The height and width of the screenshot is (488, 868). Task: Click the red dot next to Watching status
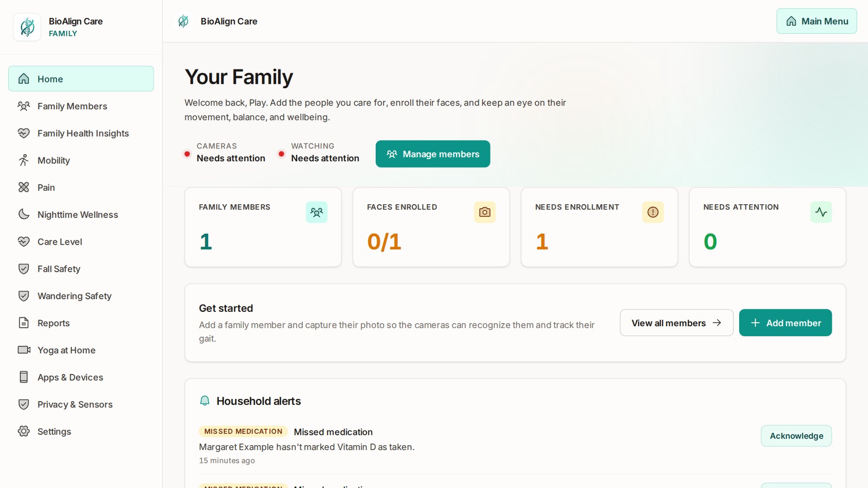282,154
